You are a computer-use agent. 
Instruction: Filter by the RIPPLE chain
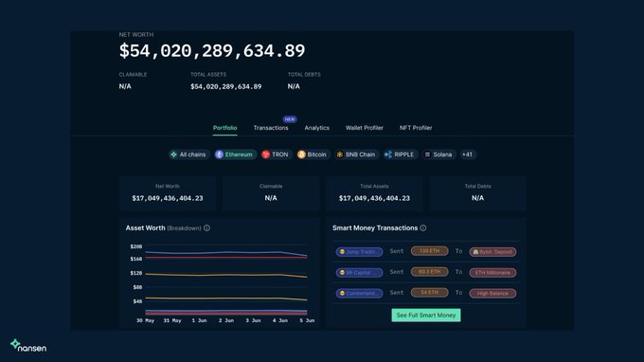[400, 154]
